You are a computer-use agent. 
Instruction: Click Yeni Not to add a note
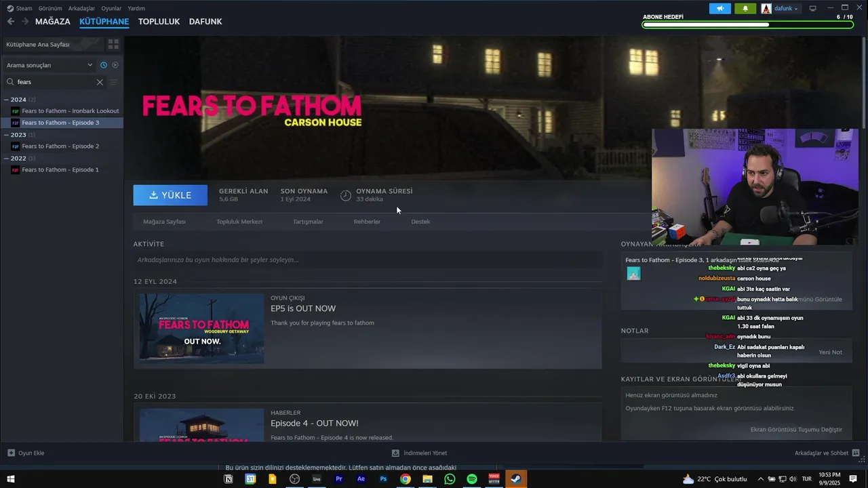coord(830,352)
